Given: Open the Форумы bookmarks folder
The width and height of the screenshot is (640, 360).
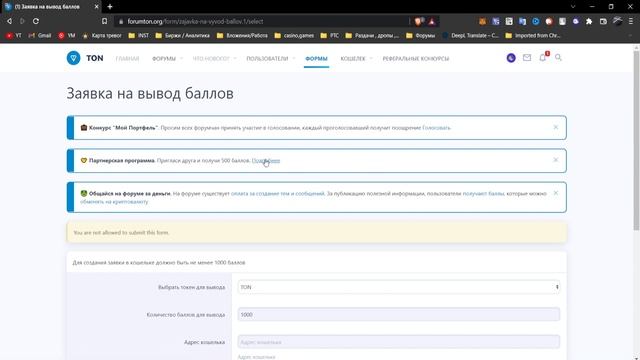Looking at the screenshot, I should 420,36.
